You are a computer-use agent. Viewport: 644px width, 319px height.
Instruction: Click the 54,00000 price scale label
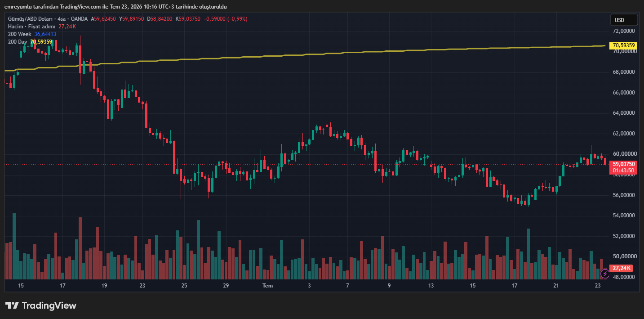click(x=623, y=216)
